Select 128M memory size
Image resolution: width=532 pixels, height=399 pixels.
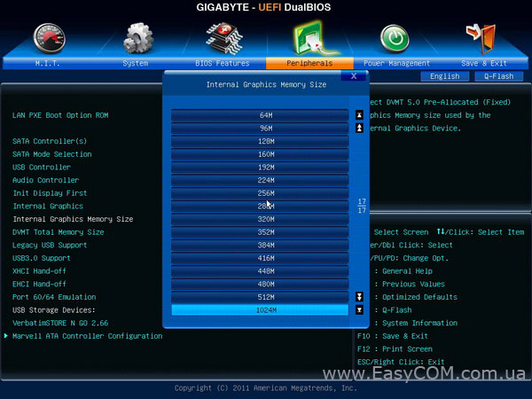point(260,141)
